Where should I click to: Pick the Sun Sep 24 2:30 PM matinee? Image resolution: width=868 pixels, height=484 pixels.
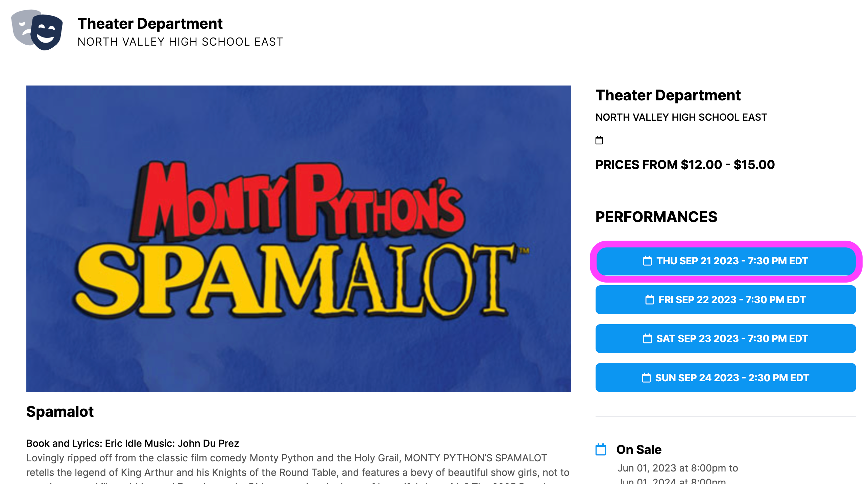(726, 378)
